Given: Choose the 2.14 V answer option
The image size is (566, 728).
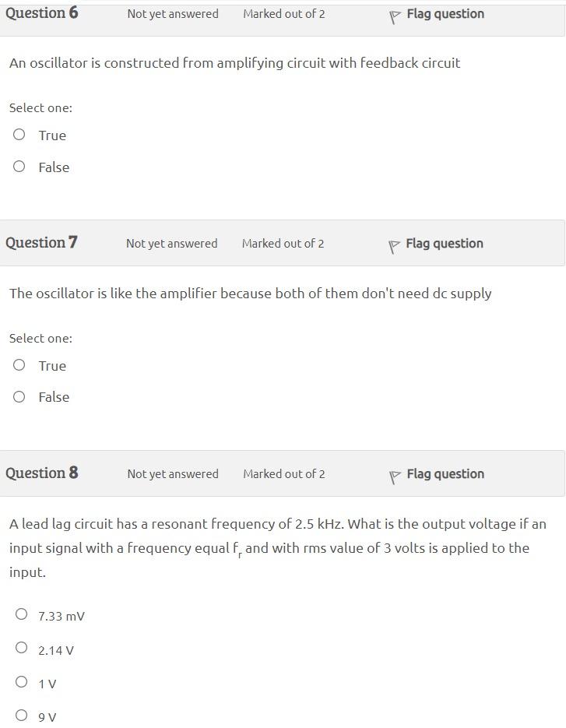Looking at the screenshot, I should pyautogui.click(x=22, y=648).
